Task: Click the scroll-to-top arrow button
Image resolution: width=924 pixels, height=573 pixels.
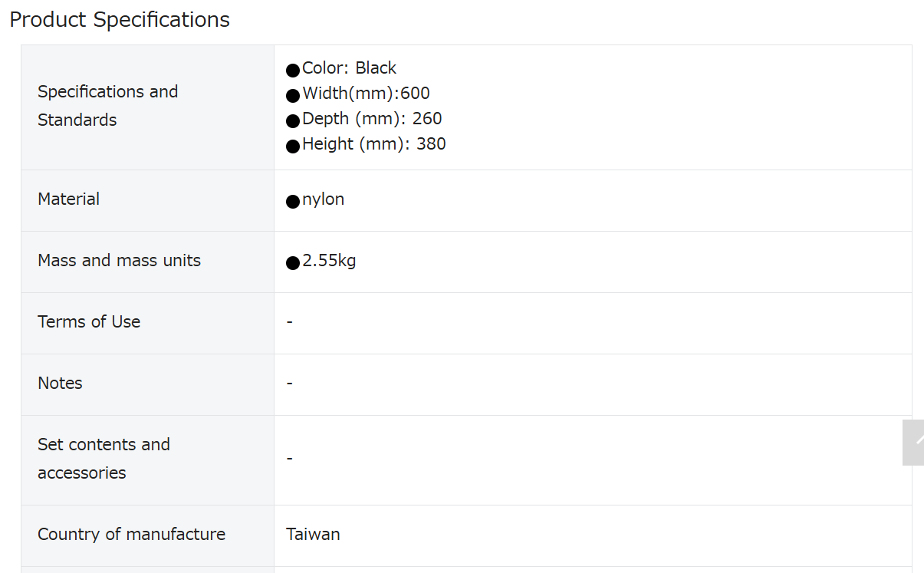Action: coord(913,443)
